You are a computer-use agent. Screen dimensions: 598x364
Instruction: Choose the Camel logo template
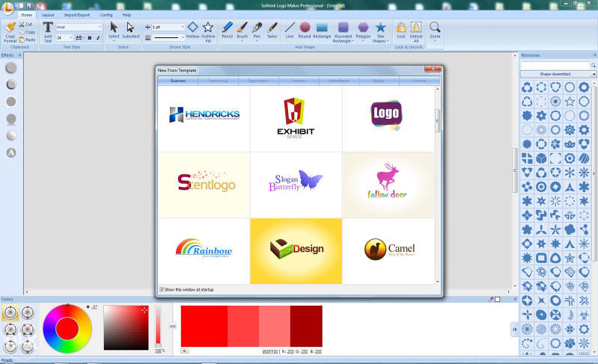pyautogui.click(x=388, y=251)
